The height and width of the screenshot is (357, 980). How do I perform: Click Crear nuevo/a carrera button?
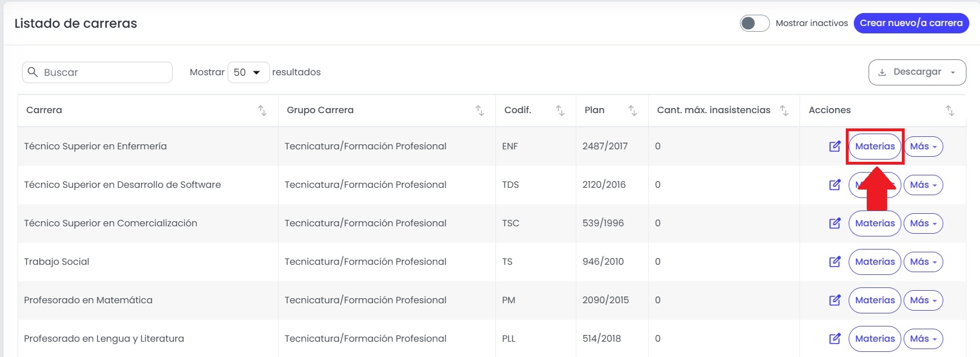(911, 23)
